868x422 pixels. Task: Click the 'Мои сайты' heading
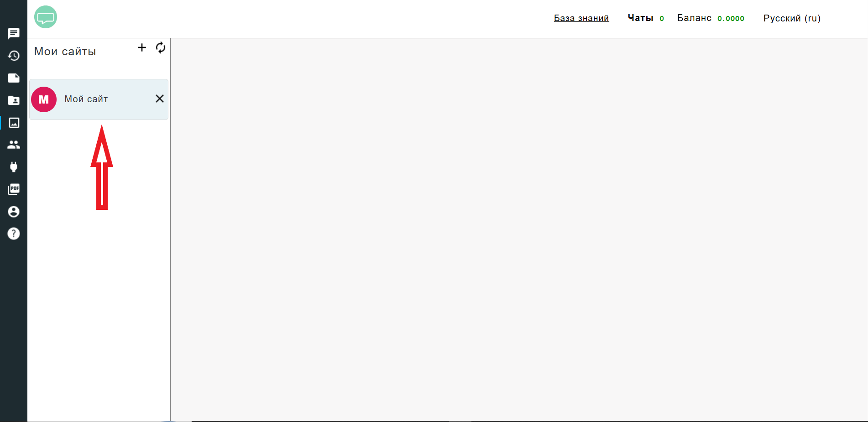coord(65,52)
